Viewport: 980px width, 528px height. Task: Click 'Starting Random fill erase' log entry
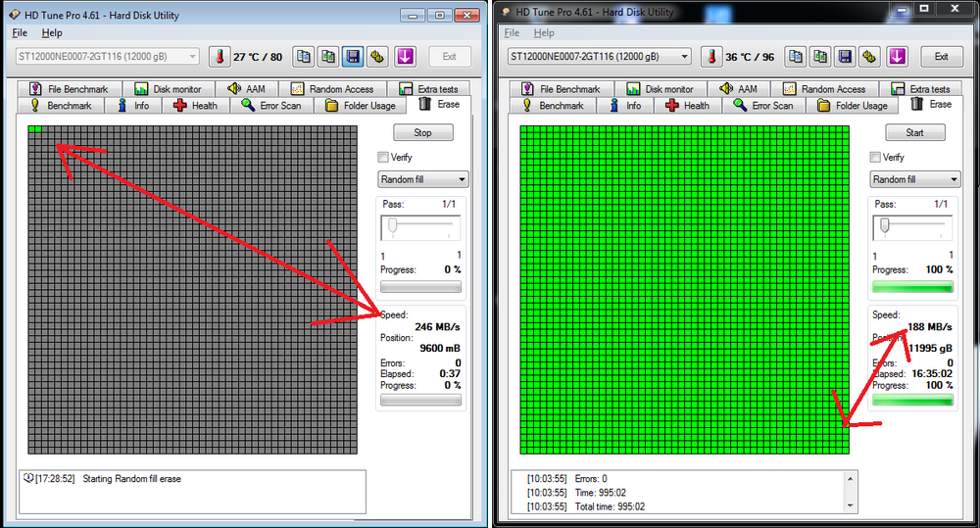point(132,479)
